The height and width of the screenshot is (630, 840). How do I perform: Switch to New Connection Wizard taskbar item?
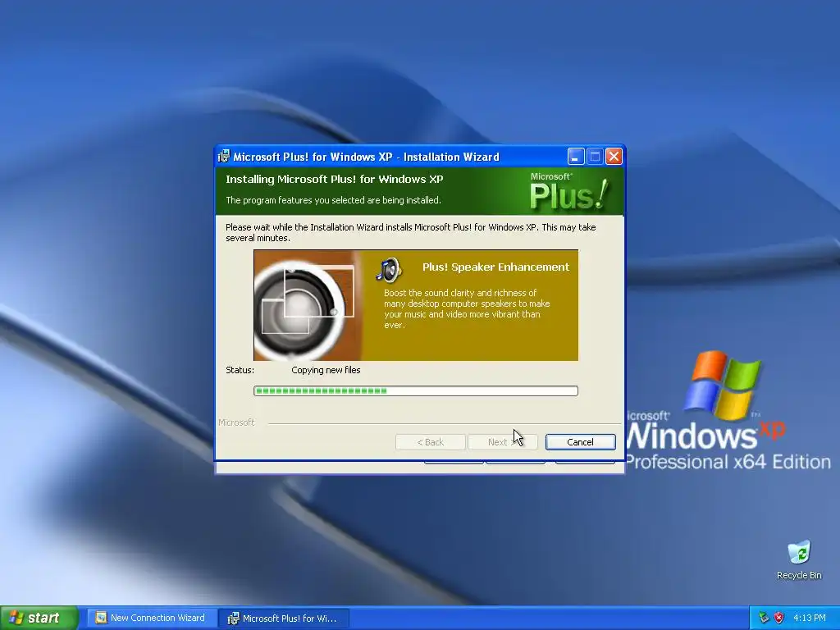click(x=152, y=618)
